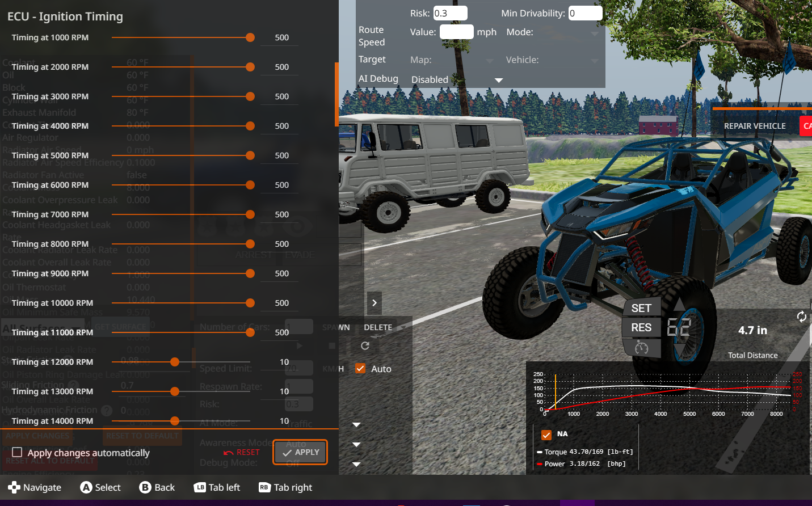This screenshot has width=812, height=506.
Task: Click the 10 value for 12000 RPM
Action: pyautogui.click(x=284, y=362)
